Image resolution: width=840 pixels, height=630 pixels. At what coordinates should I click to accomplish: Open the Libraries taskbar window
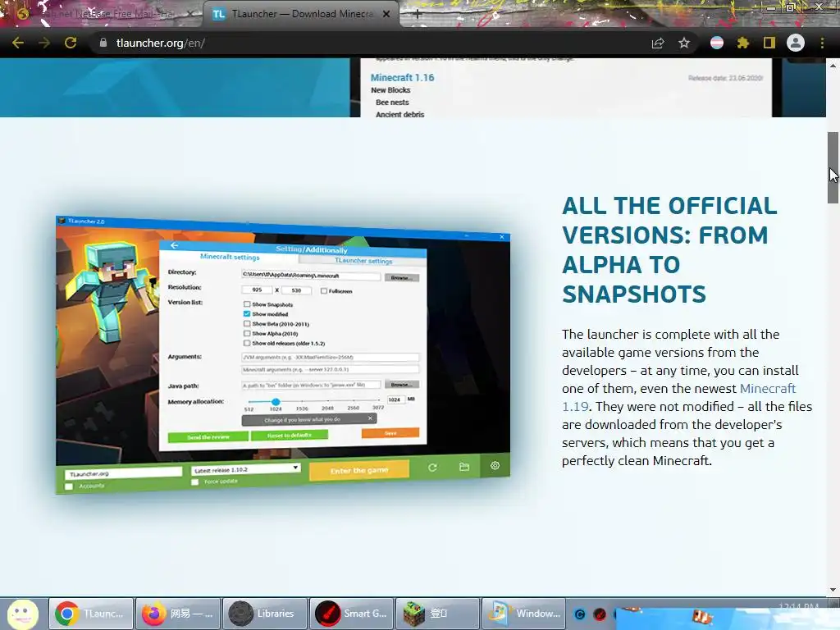[265, 614]
